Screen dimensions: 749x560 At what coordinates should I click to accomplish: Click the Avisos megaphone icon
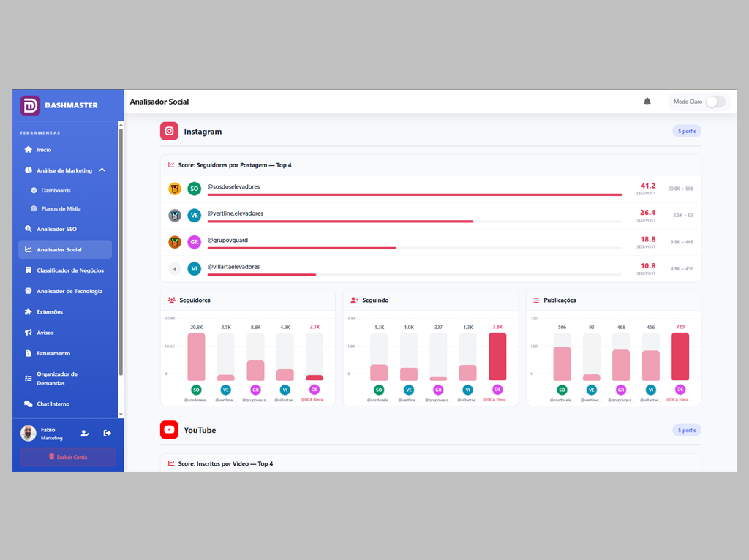point(29,333)
